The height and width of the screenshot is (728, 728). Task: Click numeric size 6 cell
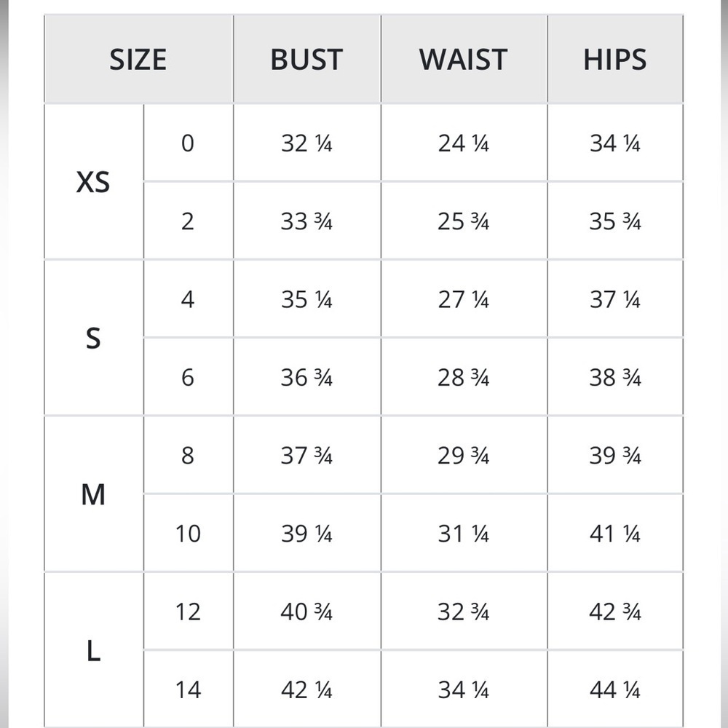tap(188, 377)
